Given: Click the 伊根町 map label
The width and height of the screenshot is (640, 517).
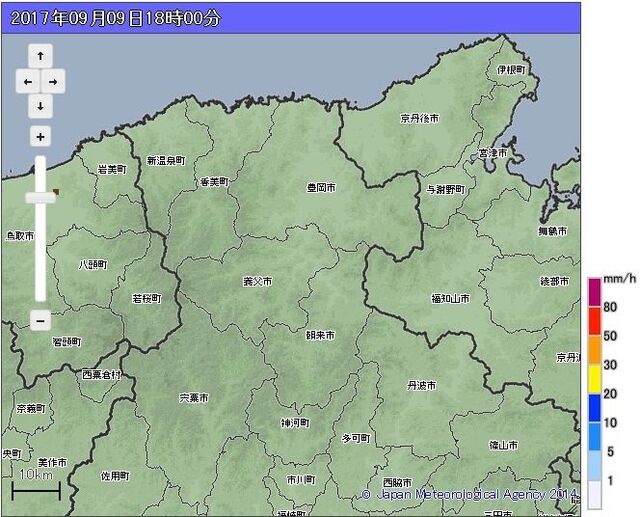Looking at the screenshot, I should point(511,70).
